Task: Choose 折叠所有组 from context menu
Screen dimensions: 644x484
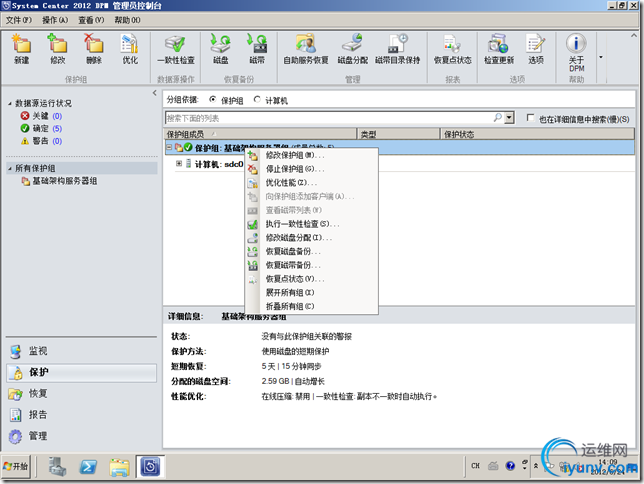Action: click(x=311, y=306)
